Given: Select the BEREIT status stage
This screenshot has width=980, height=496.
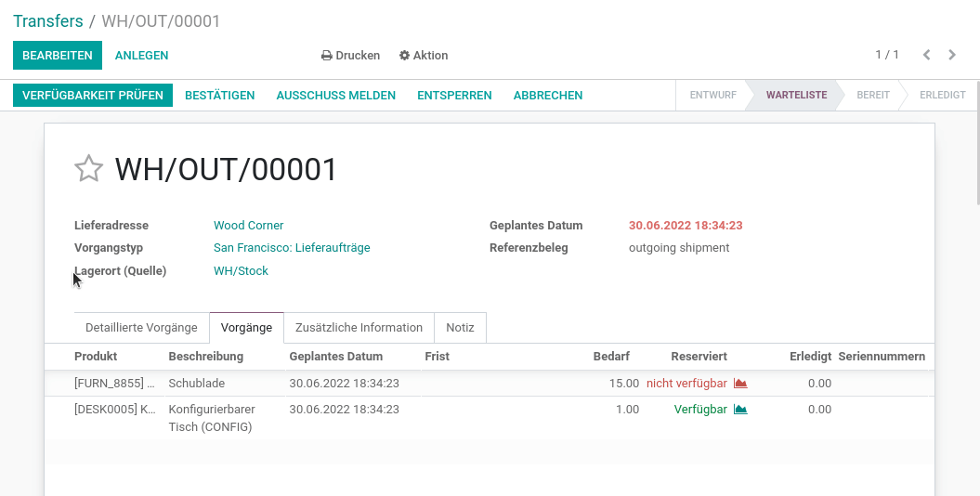Looking at the screenshot, I should (x=872, y=95).
